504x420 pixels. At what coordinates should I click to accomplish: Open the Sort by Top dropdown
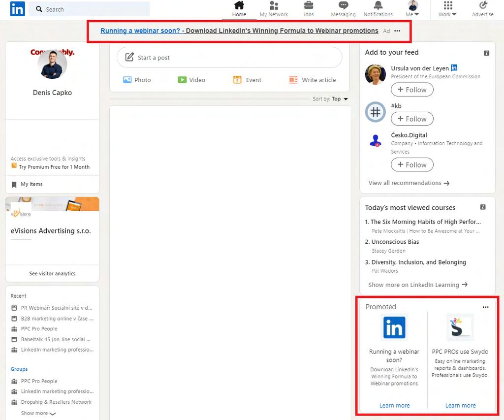(330, 99)
